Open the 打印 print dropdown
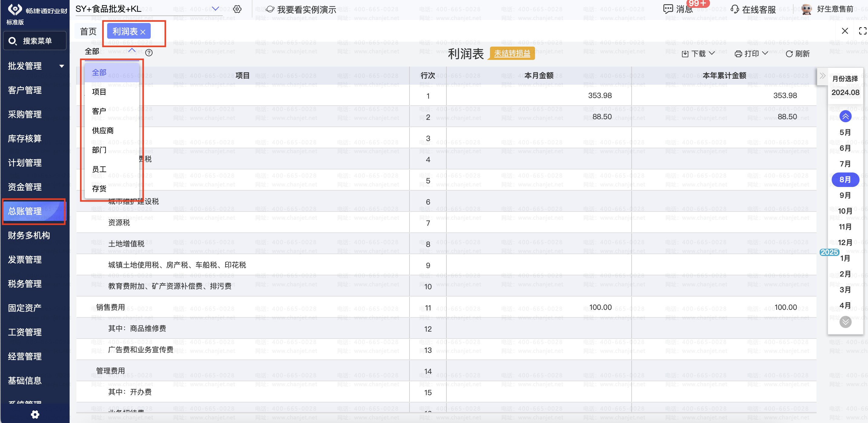The image size is (868, 423). click(x=751, y=54)
